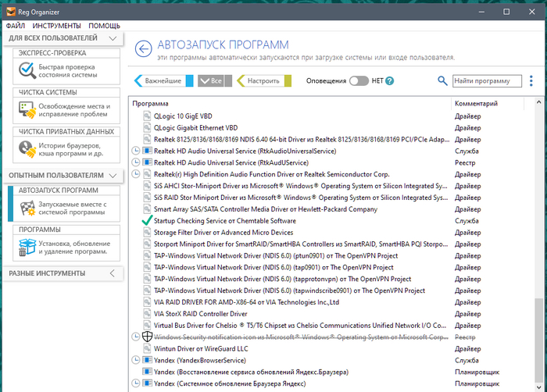Open the Инструменты menu
The width and height of the screenshot is (547, 392).
[x=56, y=26]
